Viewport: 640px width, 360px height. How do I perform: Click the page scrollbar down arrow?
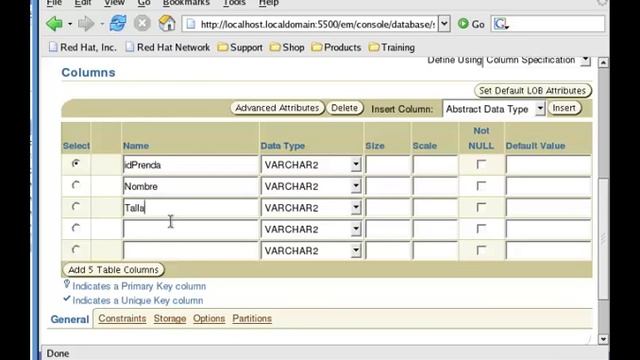coord(603,339)
